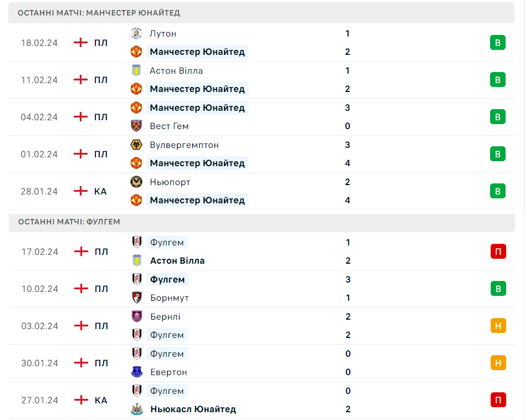Click the West Ham club crest
Viewport: 525px width, 420px height.
136,126
